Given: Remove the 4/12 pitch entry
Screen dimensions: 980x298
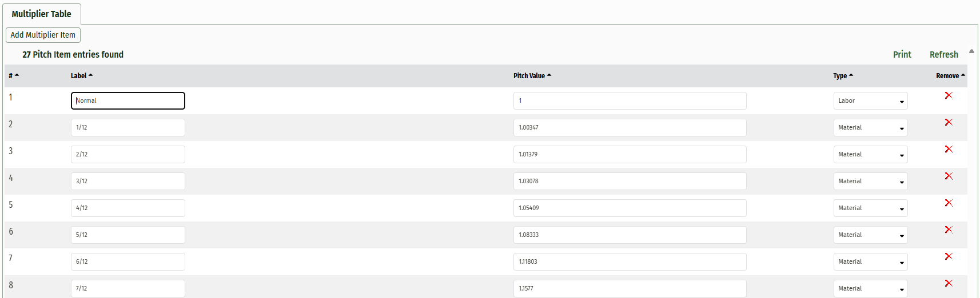Looking at the screenshot, I should click(948, 203).
